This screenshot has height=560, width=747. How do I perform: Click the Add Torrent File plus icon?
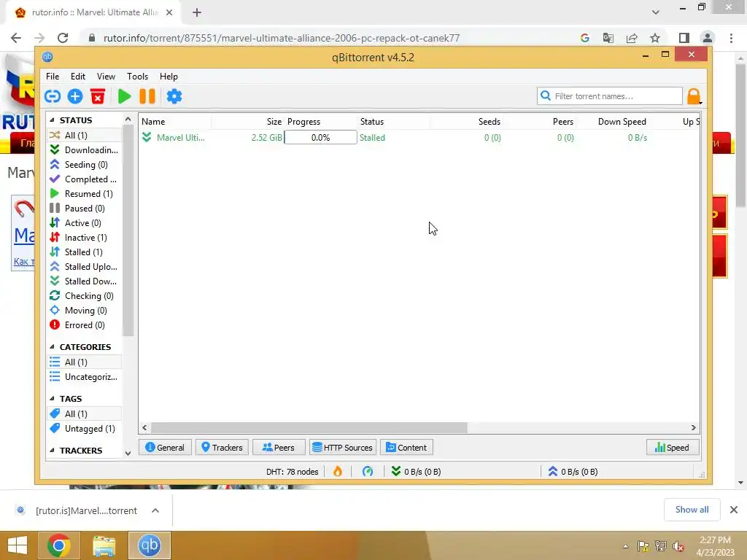(x=75, y=96)
